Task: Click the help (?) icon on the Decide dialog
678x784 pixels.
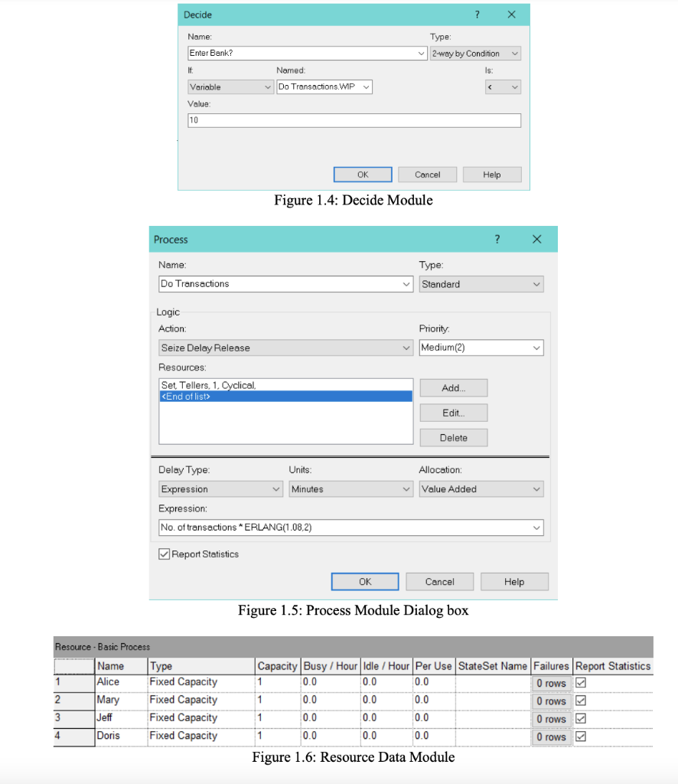Action: [x=477, y=15]
